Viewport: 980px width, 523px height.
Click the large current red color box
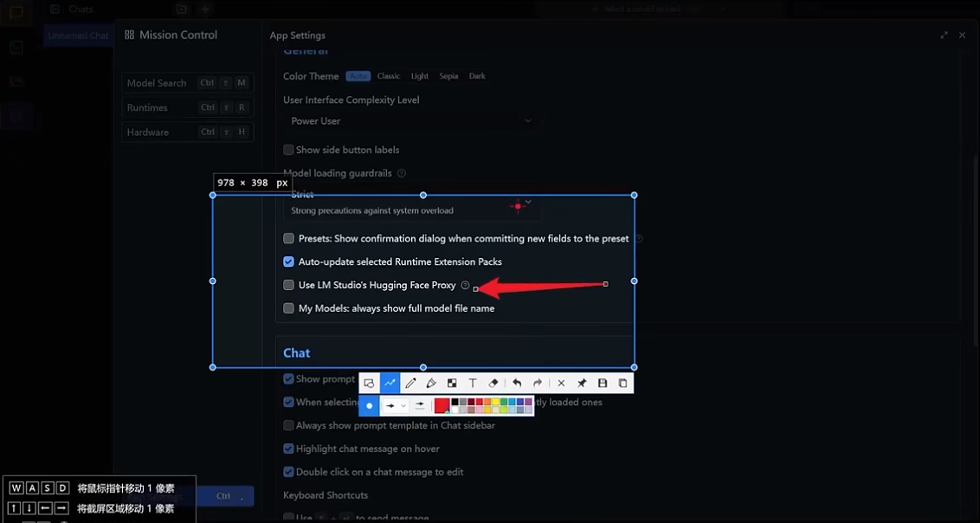pos(442,405)
